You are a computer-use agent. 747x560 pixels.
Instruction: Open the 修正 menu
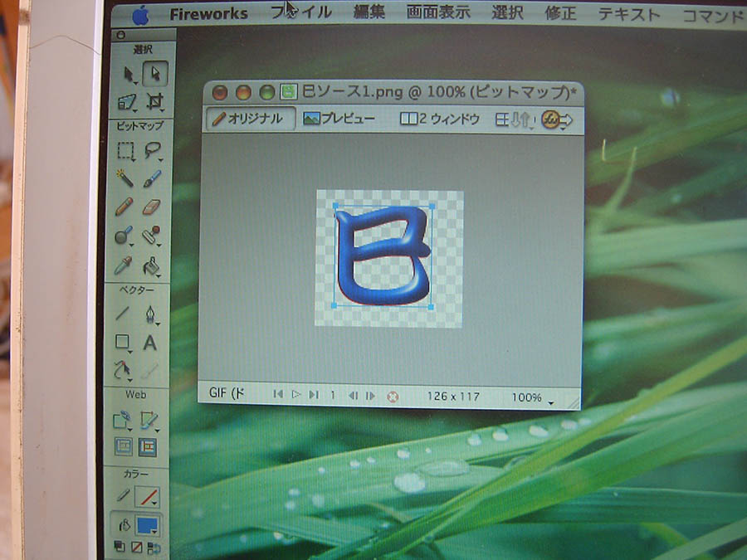tap(560, 13)
